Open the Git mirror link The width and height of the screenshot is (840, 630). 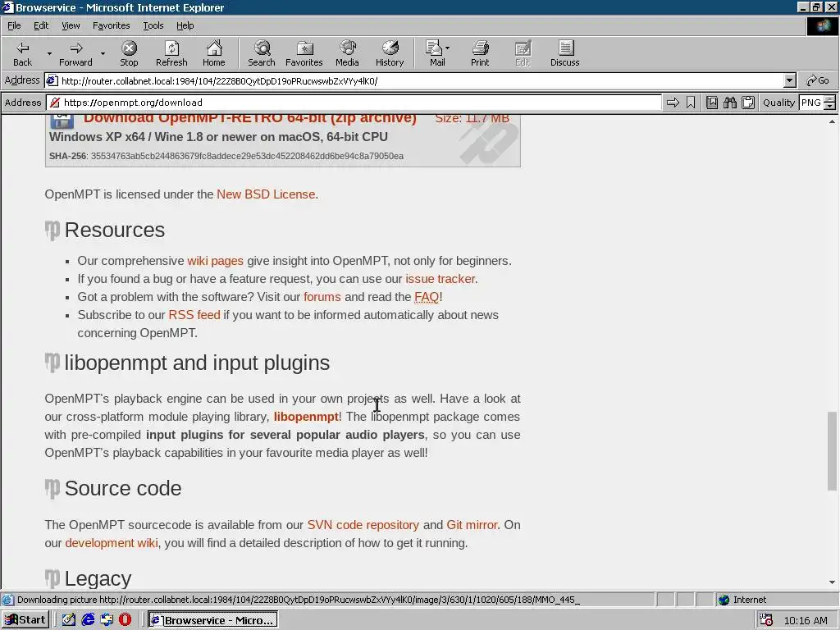tap(472, 525)
